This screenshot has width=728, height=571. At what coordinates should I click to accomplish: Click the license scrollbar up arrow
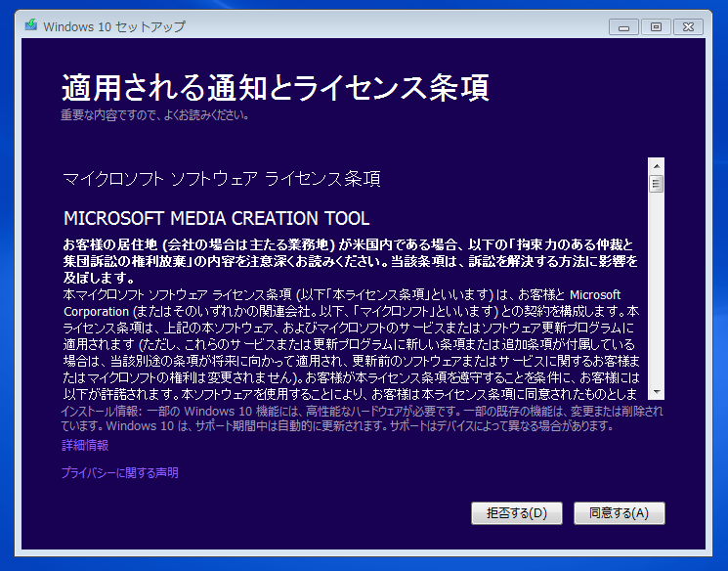657,166
